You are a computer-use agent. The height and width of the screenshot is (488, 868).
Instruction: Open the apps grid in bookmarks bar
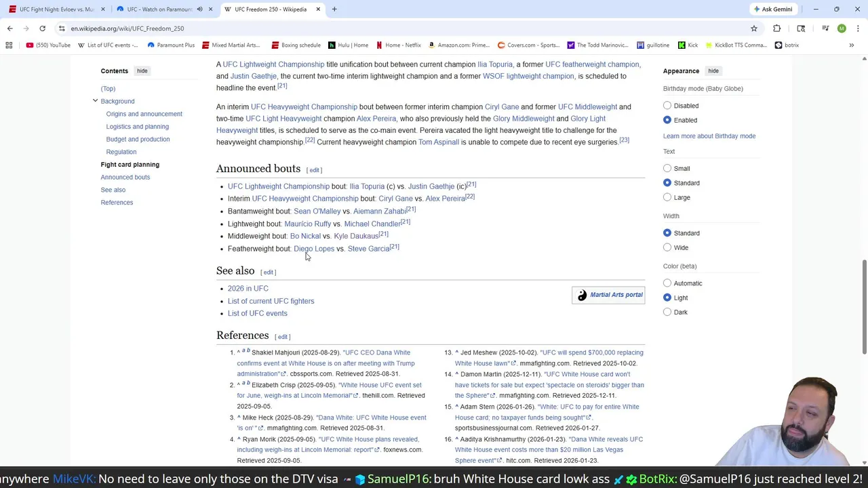click(9, 45)
